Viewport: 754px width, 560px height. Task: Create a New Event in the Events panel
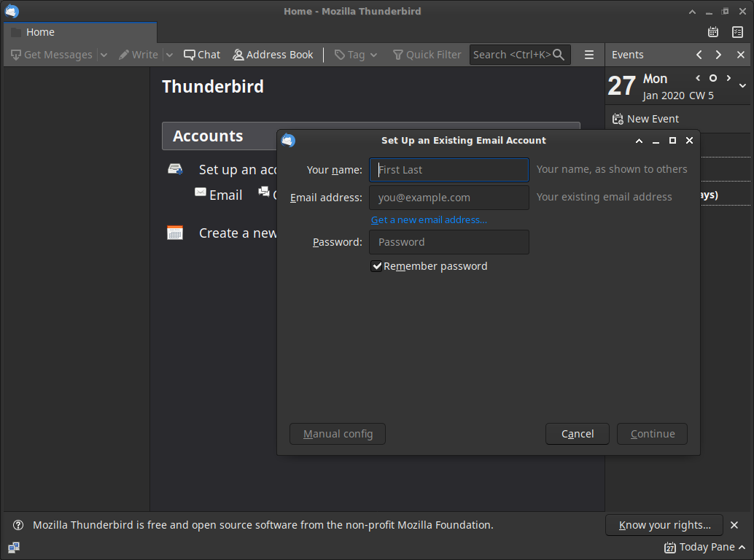coord(645,118)
